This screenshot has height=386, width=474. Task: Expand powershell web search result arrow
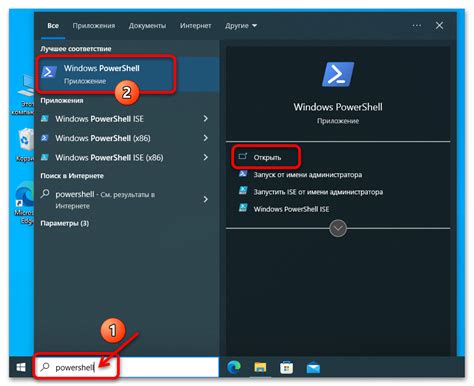pyautogui.click(x=206, y=199)
